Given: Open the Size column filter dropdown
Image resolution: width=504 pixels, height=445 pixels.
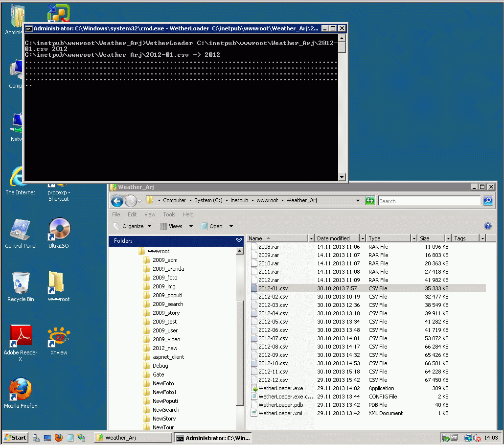Looking at the screenshot, I should [448, 238].
